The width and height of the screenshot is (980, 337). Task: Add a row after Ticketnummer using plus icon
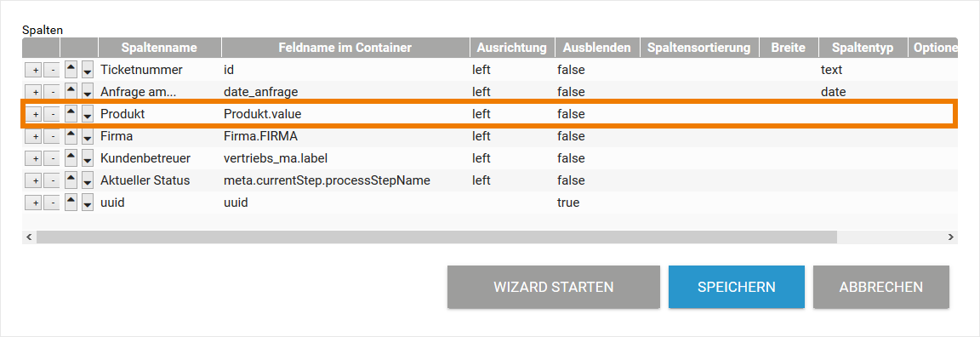pos(35,70)
